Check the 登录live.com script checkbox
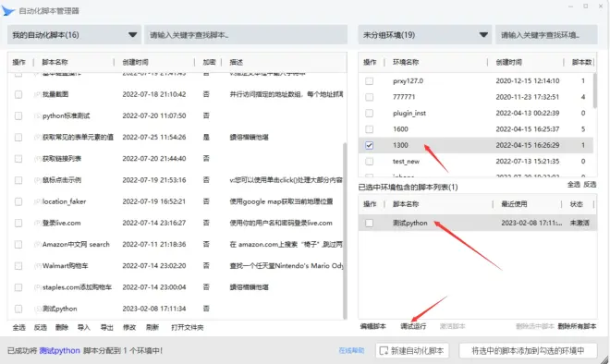The width and height of the screenshot is (610, 364). (x=18, y=223)
